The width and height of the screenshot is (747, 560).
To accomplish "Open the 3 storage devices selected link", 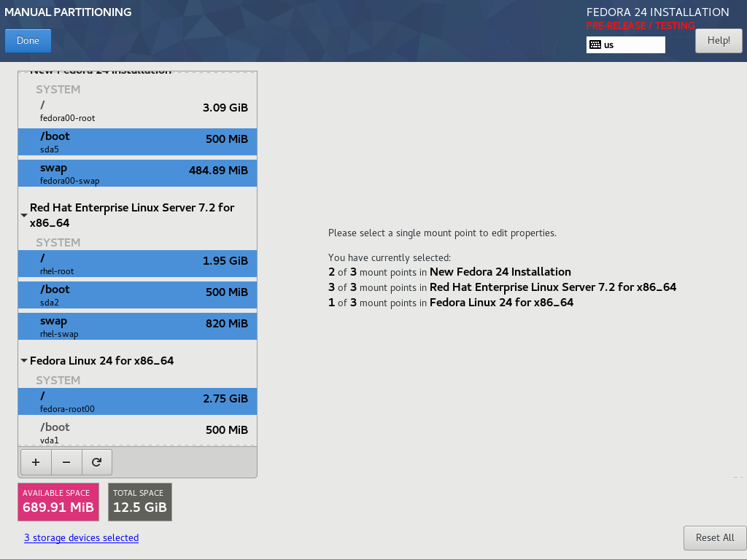I will (x=81, y=537).
